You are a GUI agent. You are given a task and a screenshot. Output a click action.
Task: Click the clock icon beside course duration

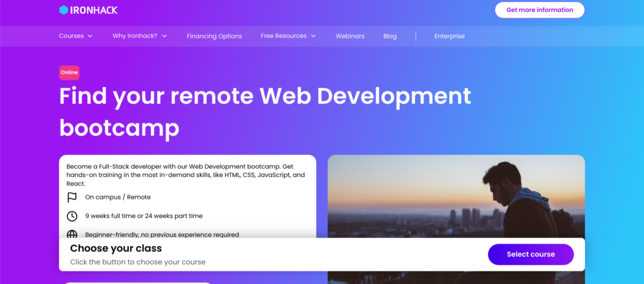tap(72, 216)
